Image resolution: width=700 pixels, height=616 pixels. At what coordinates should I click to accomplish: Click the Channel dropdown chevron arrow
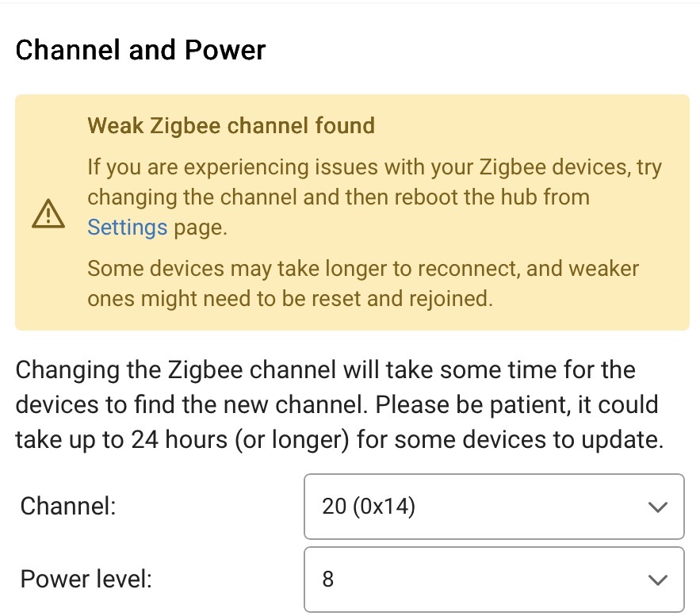(657, 507)
